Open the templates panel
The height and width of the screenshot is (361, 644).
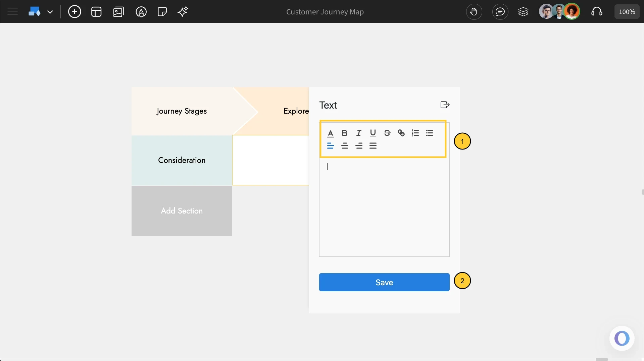tap(96, 11)
